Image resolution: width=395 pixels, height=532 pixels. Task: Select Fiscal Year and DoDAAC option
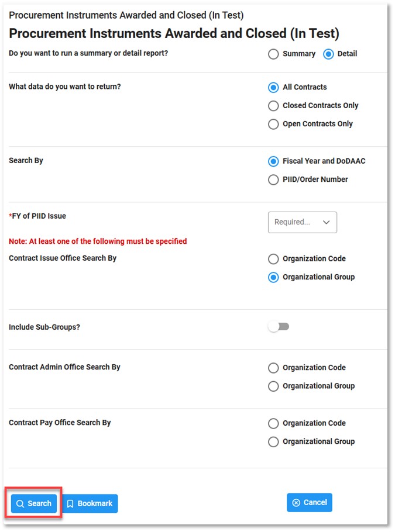pyautogui.click(x=273, y=161)
